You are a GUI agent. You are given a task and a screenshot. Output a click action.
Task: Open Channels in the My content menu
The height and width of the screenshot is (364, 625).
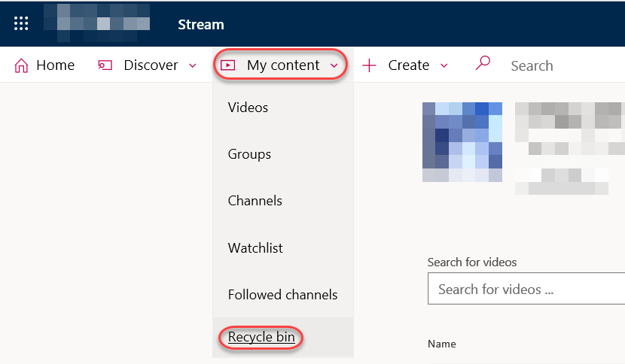(255, 201)
